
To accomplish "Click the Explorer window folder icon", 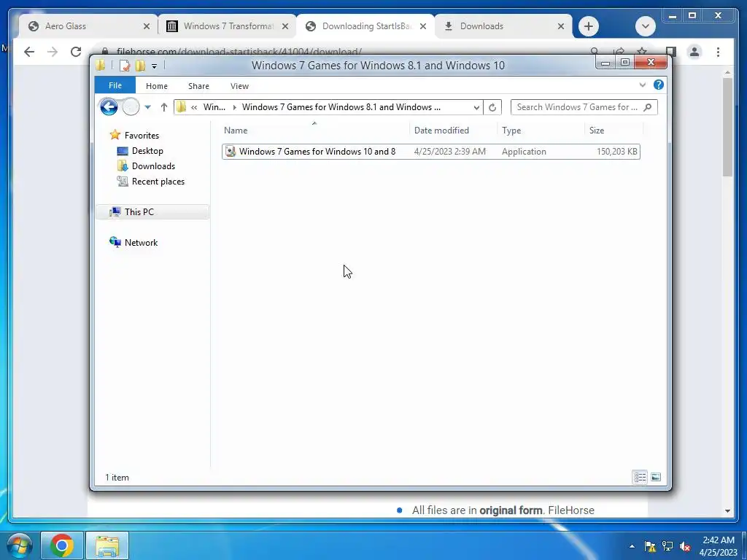I will point(101,65).
